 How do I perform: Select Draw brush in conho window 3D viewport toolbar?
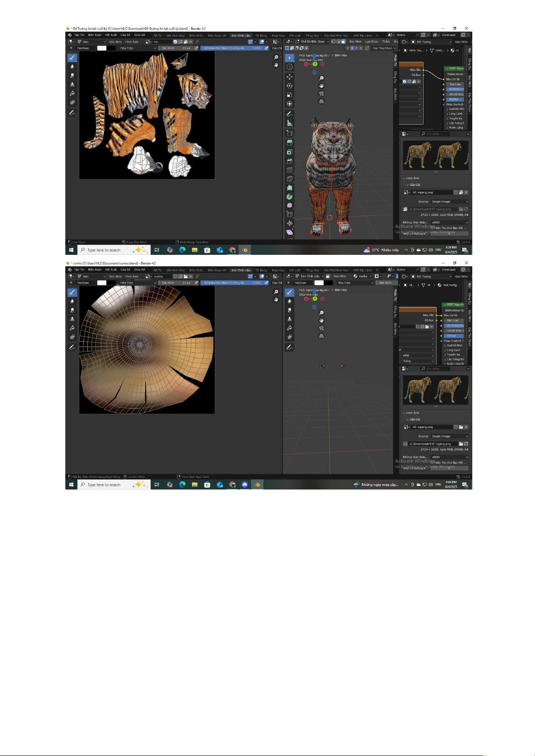click(x=290, y=293)
